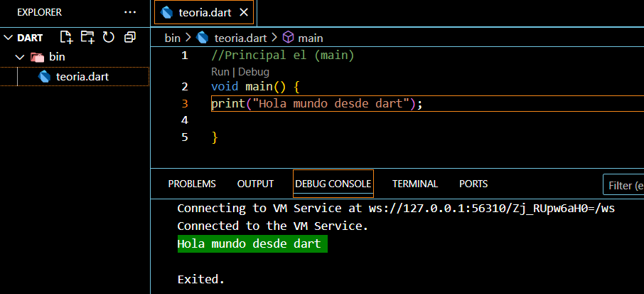The width and height of the screenshot is (644, 294).
Task: Open the PORTS panel tab
Action: point(473,184)
